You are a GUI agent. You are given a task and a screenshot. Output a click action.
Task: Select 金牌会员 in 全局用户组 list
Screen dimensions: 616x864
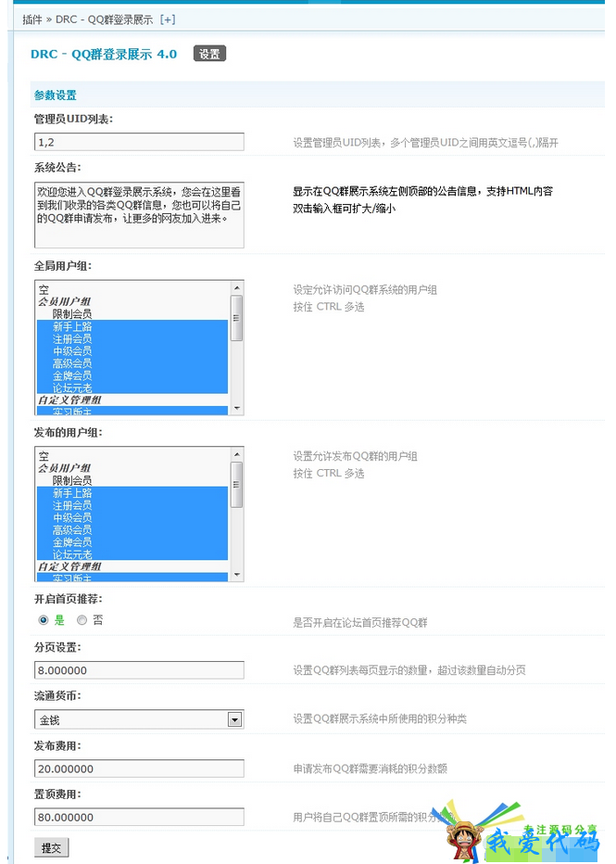coord(132,375)
